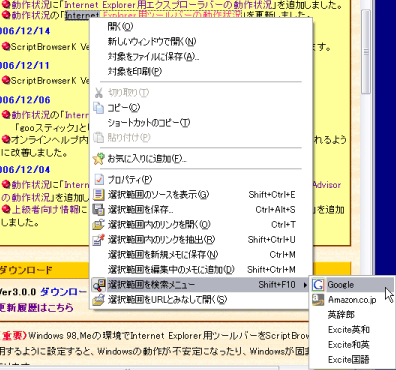This screenshot has height=370, width=396.
Task: Open the ダウンロー link beside Ver3.0.0
Action: 64,292
